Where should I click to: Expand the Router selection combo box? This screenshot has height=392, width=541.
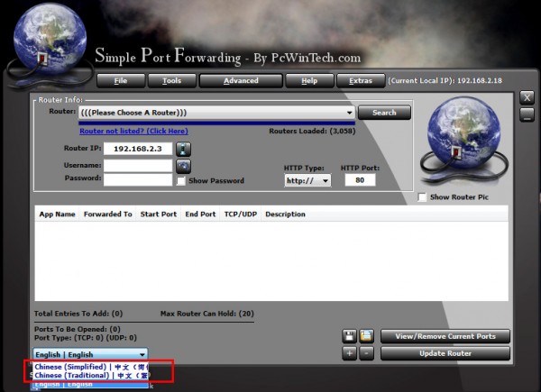[216, 113]
